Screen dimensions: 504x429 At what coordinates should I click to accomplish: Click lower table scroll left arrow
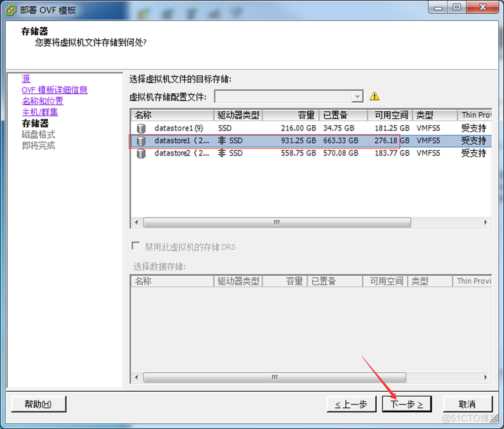coord(136,378)
